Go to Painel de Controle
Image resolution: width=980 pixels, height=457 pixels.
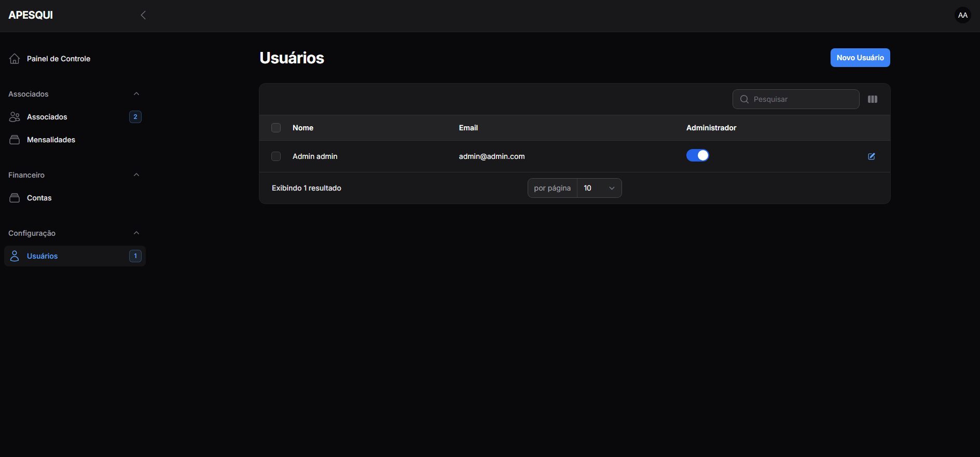(x=58, y=59)
